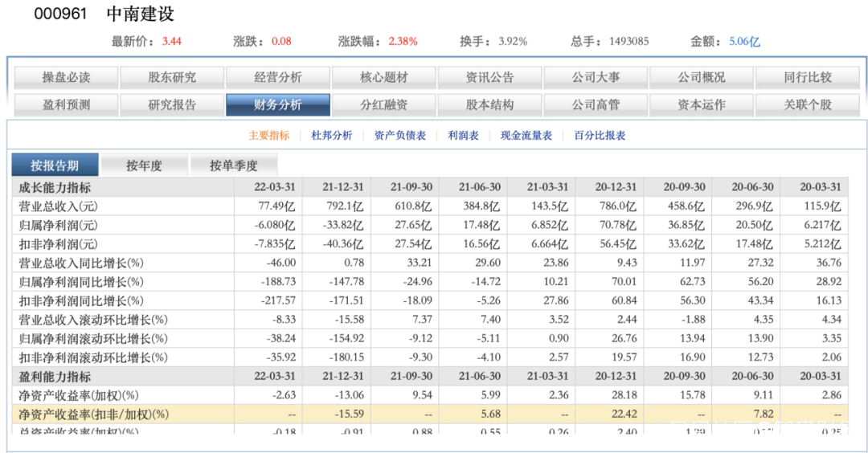View 股本结构 page
The image size is (868, 453).
click(x=489, y=105)
